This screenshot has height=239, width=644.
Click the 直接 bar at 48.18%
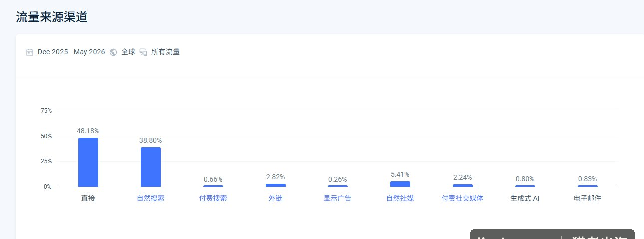[x=88, y=162]
